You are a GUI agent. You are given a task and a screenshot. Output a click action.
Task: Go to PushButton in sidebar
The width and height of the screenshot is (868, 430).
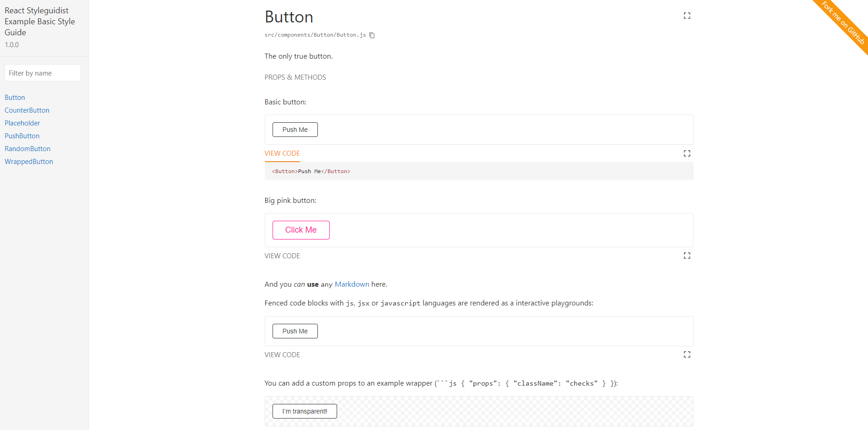(x=22, y=136)
